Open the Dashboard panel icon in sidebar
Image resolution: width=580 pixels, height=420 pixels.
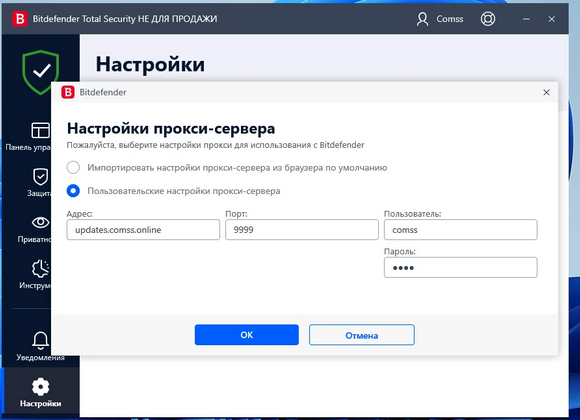coord(40,130)
